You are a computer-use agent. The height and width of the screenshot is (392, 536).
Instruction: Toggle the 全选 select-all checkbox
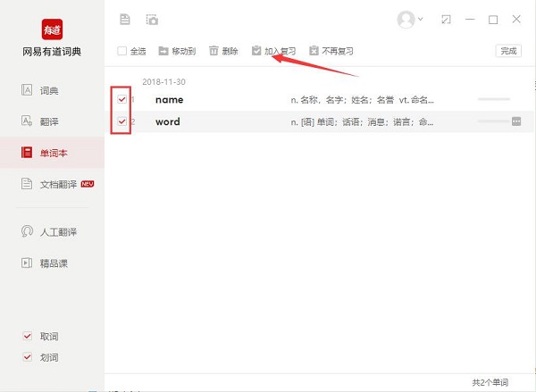tap(122, 52)
